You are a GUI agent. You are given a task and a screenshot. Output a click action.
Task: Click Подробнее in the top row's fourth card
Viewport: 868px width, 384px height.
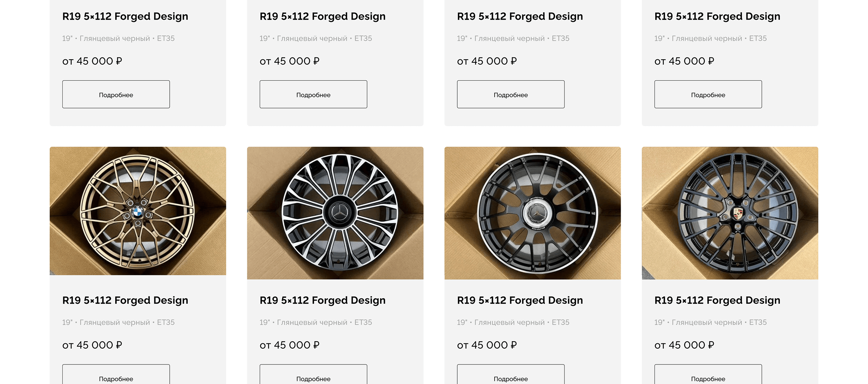[708, 95]
